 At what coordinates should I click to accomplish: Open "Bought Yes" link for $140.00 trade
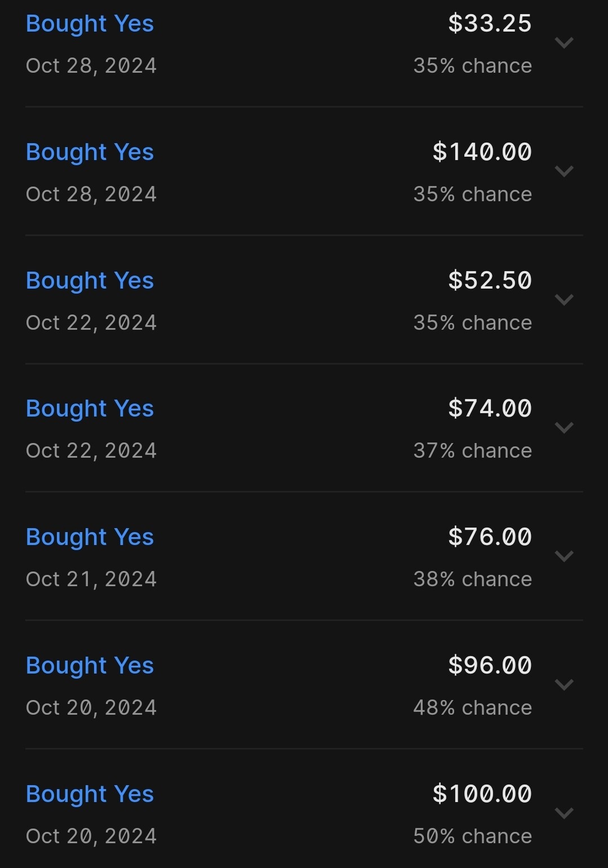pos(90,152)
